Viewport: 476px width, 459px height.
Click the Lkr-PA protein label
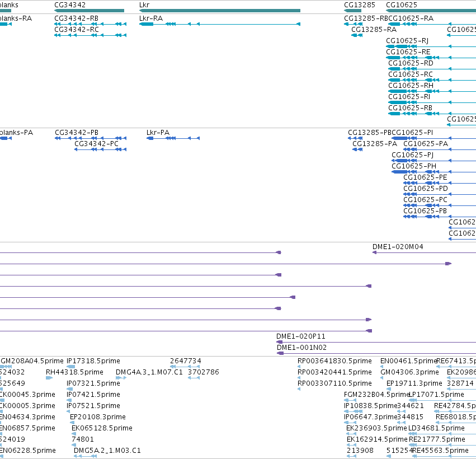(158, 133)
